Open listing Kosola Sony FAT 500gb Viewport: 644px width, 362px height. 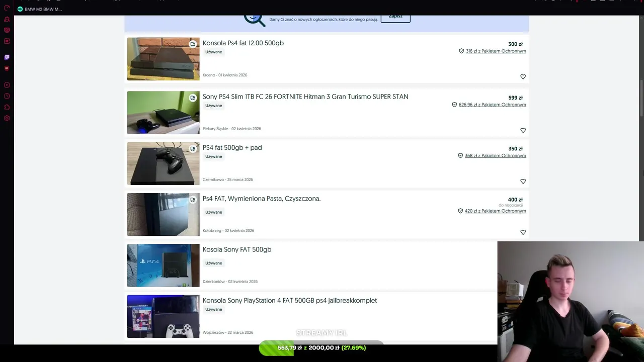pos(237,249)
